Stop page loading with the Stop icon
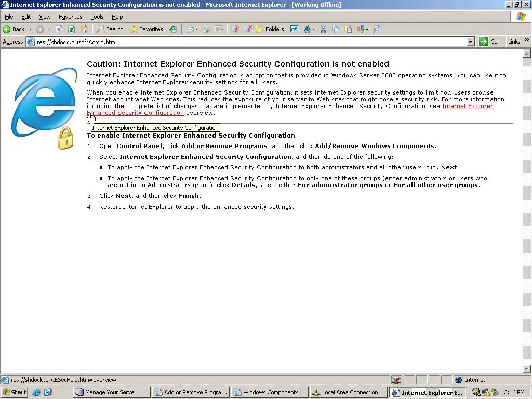Viewport: 532px width, 399px height. click(59, 29)
